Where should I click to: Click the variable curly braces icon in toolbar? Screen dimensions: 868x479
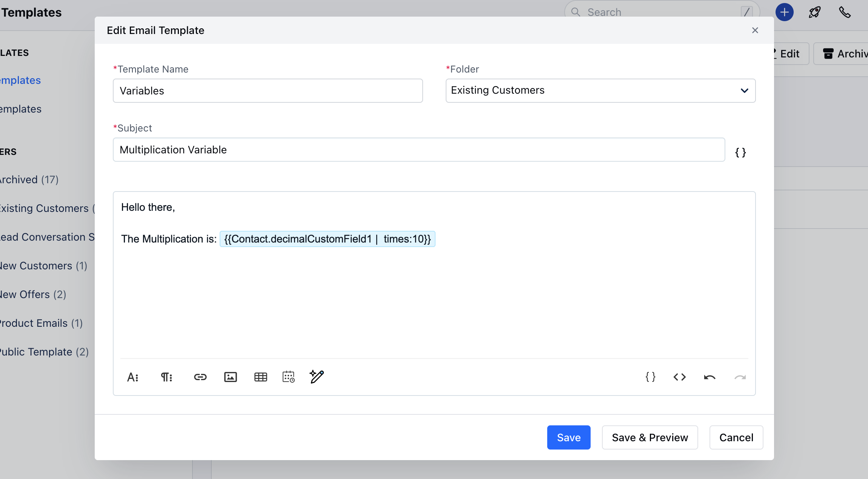coord(651,377)
